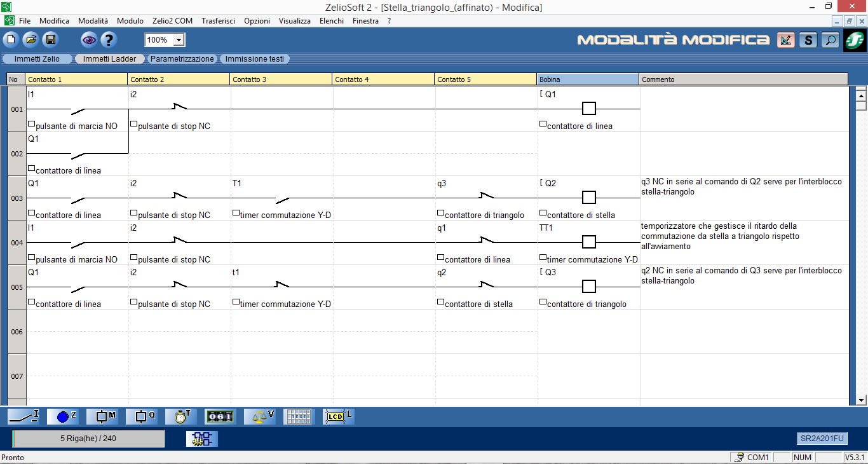Viewport: 868px width, 464px height.
Task: Open the File menu
Action: coord(25,21)
